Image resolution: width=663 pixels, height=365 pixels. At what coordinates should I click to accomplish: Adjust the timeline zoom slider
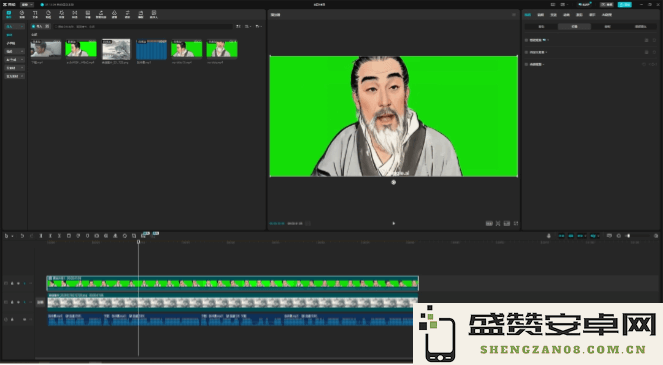click(638, 236)
